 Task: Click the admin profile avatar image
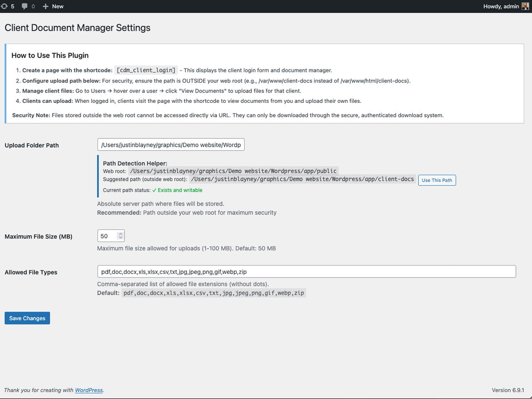(x=525, y=6)
